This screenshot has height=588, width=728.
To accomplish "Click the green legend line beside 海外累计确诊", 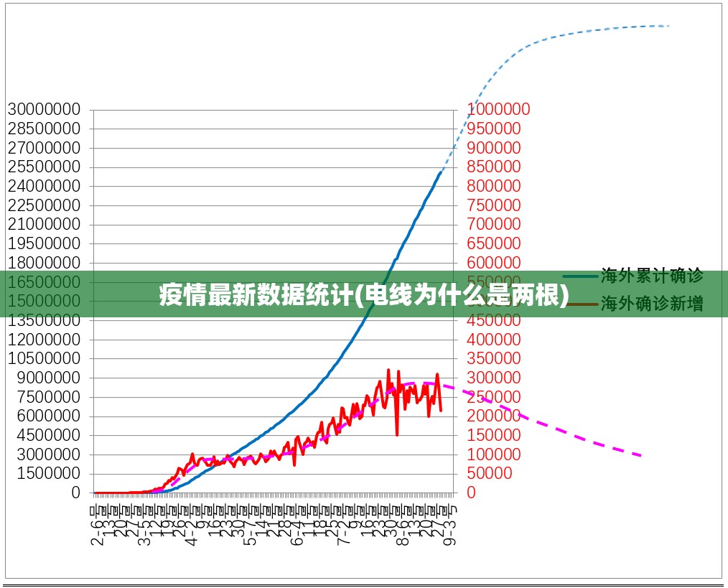I will [580, 276].
